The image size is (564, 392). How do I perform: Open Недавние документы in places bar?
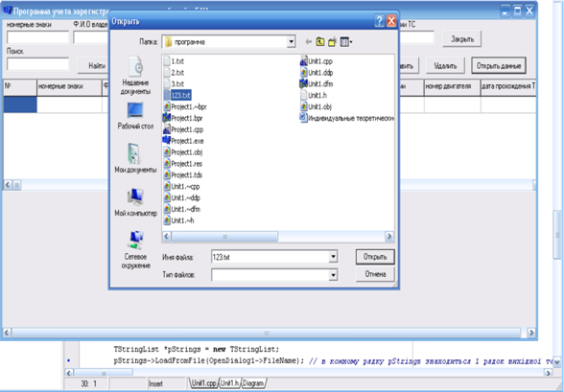point(135,76)
